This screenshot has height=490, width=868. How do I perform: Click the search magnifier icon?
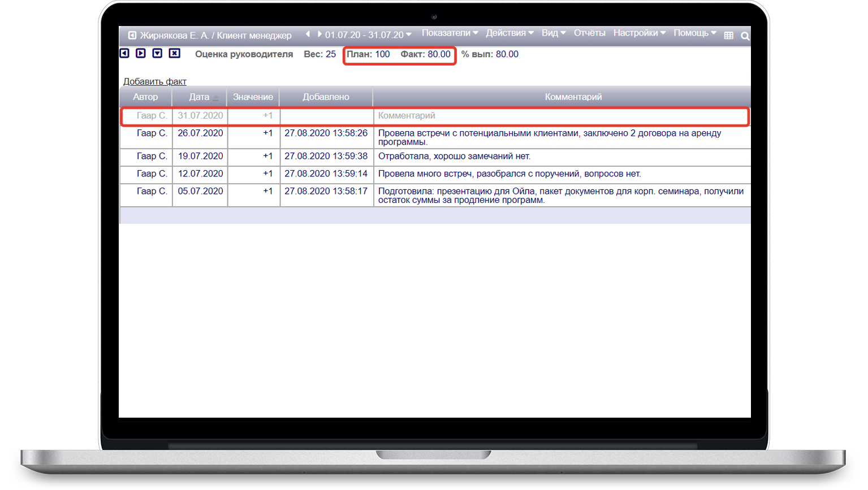point(745,36)
